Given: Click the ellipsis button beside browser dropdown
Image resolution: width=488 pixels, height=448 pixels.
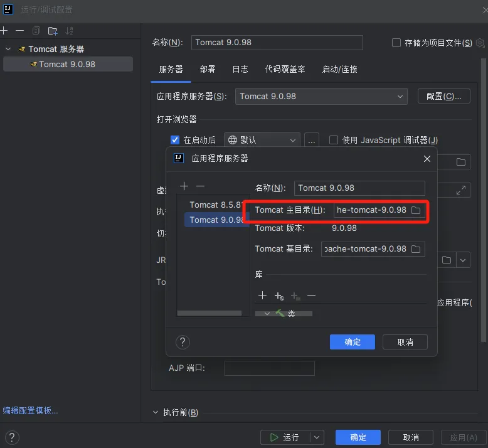Looking at the screenshot, I should coord(312,140).
